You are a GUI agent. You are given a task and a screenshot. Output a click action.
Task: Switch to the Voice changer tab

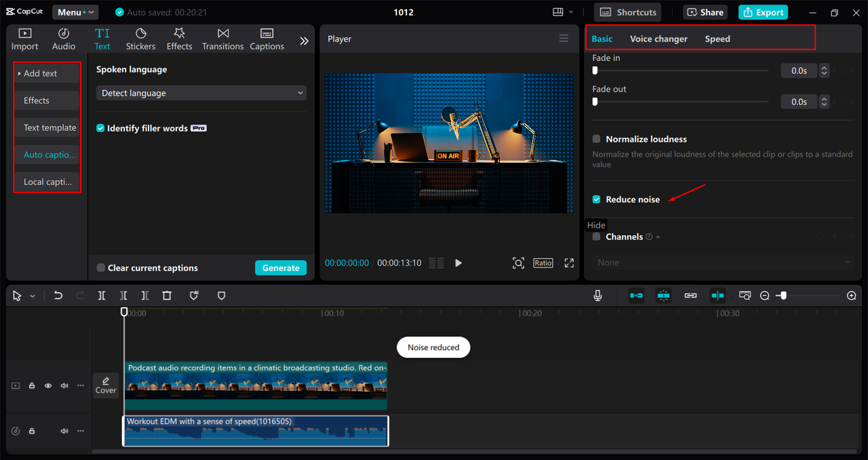click(x=658, y=39)
